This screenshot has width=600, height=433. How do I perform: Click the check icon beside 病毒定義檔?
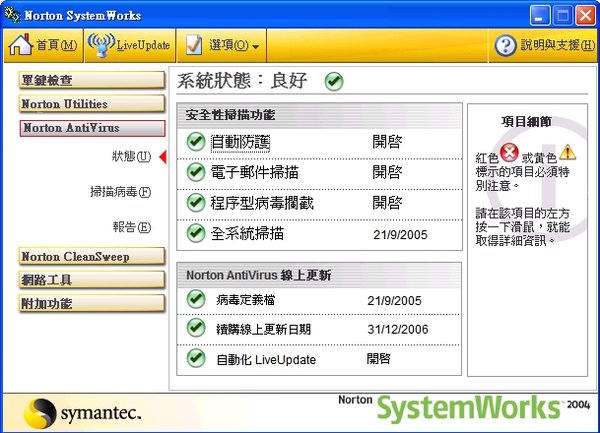pyautogui.click(x=196, y=299)
